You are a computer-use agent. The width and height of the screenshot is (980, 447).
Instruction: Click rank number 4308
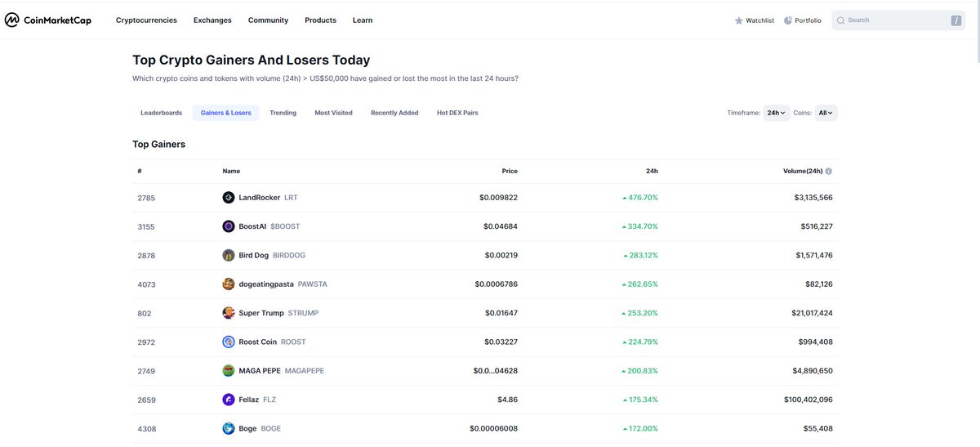pyautogui.click(x=146, y=428)
